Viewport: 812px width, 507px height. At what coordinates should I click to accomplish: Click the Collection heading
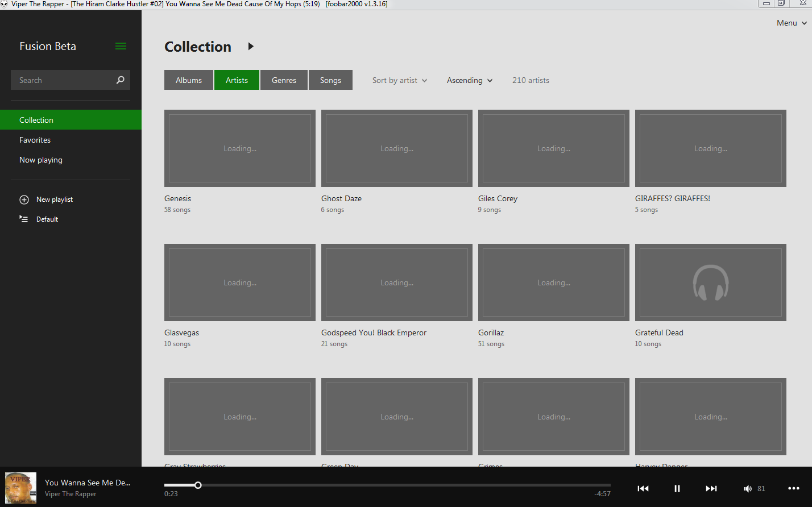pyautogui.click(x=198, y=47)
